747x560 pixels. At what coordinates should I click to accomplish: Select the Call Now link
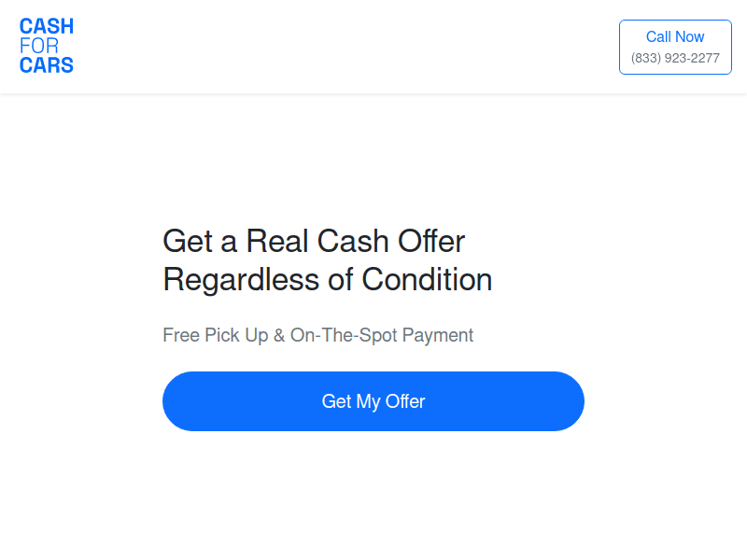click(675, 36)
